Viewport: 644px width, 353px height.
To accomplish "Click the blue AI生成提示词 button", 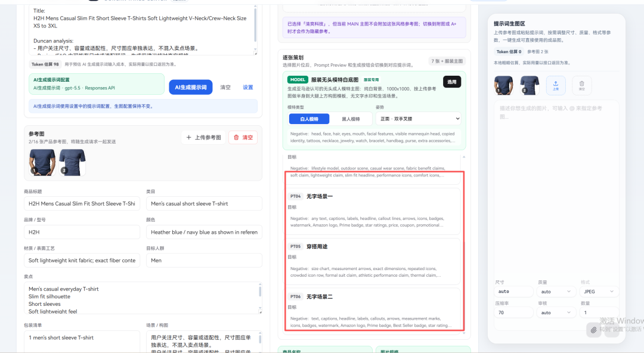I will [x=191, y=87].
